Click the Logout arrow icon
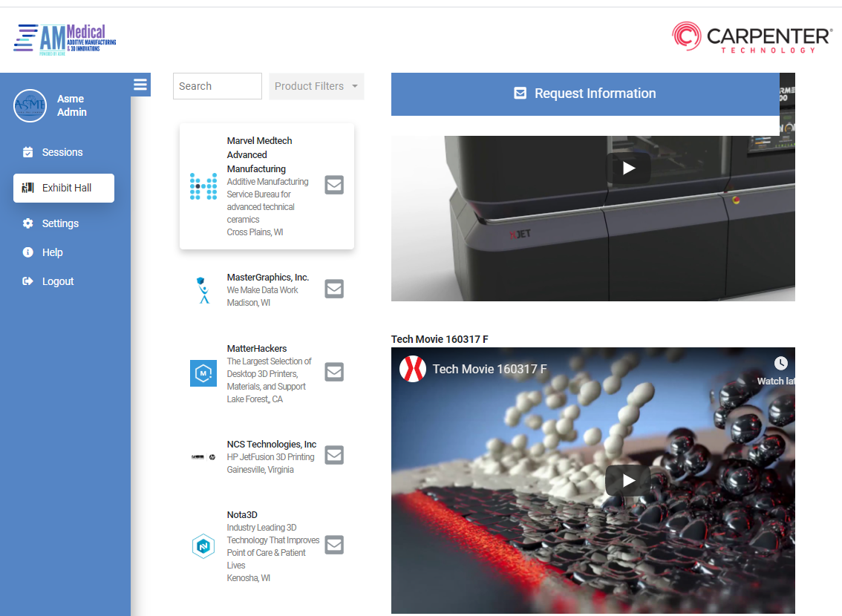Image resolution: width=842 pixels, height=616 pixels. [28, 281]
